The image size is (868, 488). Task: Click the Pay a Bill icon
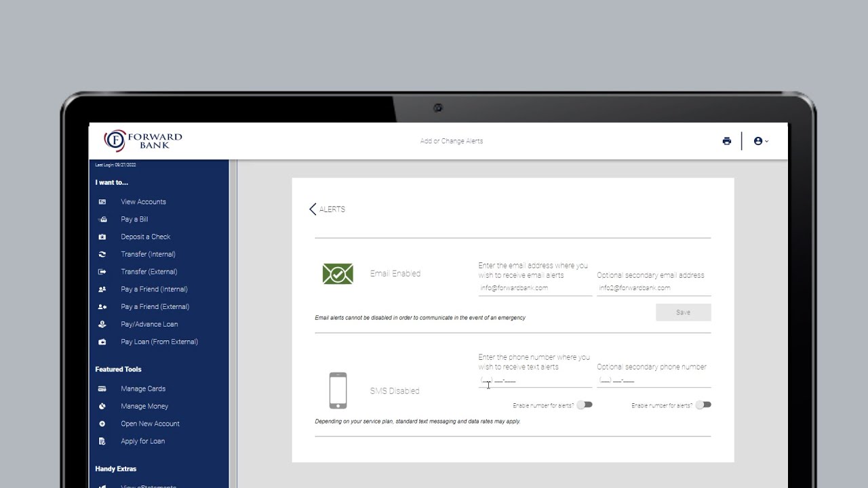pyautogui.click(x=102, y=220)
